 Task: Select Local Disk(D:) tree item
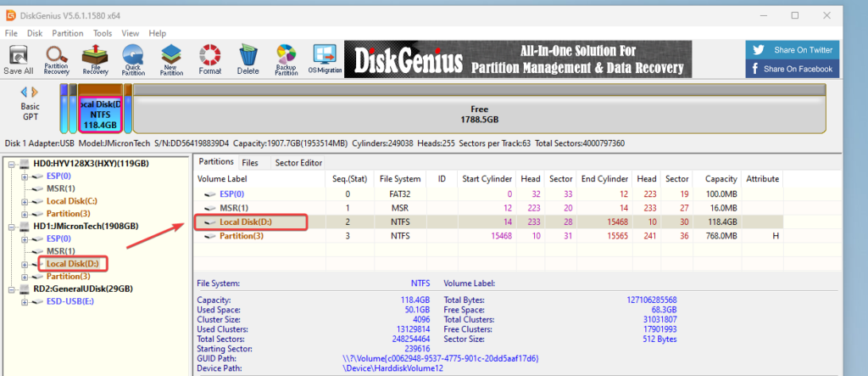pos(73,264)
